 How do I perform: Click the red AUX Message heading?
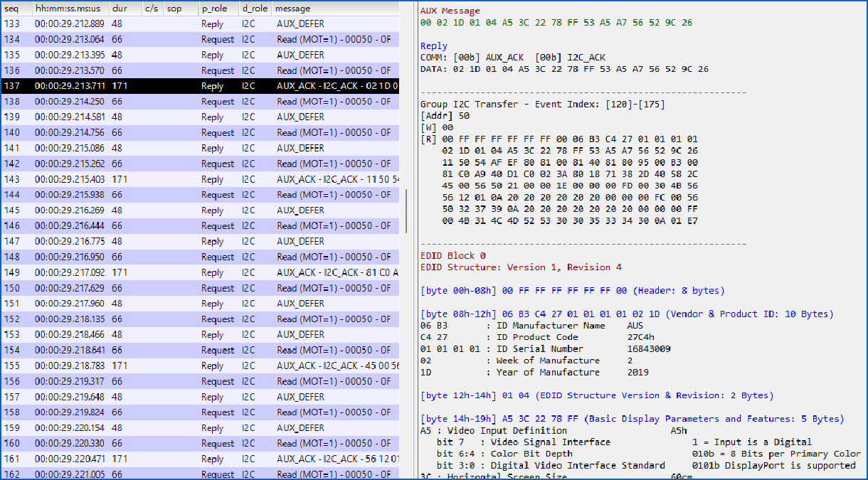[450, 11]
